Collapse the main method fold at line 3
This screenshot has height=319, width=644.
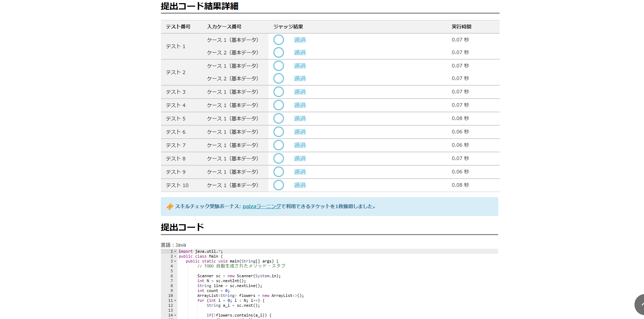coord(175,261)
